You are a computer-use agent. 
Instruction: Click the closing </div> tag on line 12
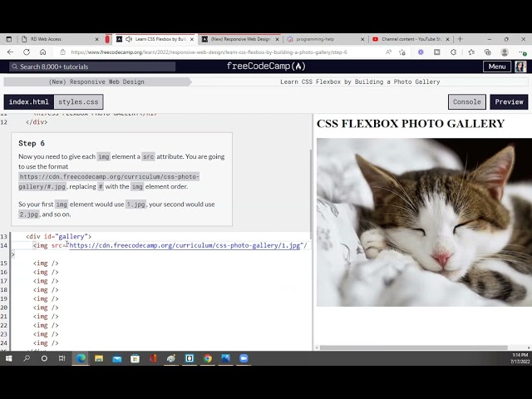coord(37,122)
